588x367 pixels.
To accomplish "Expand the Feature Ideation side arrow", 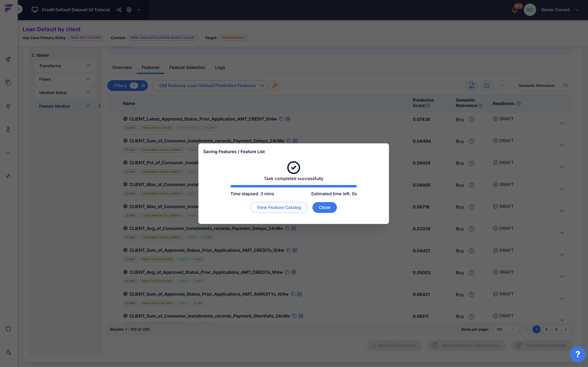I will coord(99,106).
